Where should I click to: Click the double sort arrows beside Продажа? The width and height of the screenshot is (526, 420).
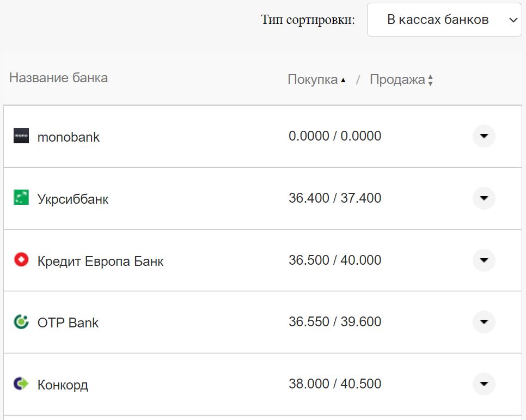tap(430, 80)
